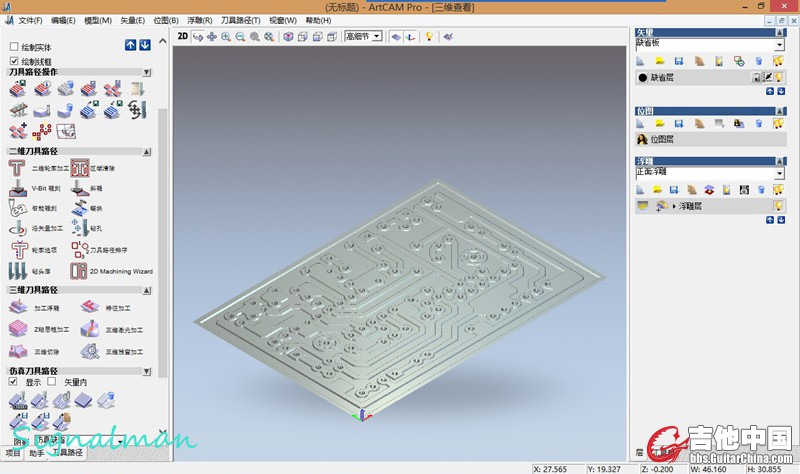Click the pan view cross-arrows icon
800x474 pixels.
pyautogui.click(x=211, y=36)
